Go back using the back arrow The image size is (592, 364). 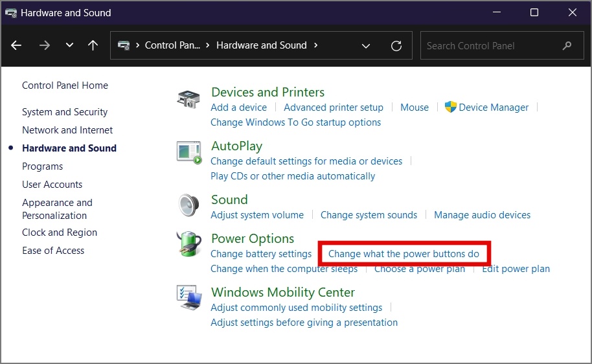tap(16, 45)
